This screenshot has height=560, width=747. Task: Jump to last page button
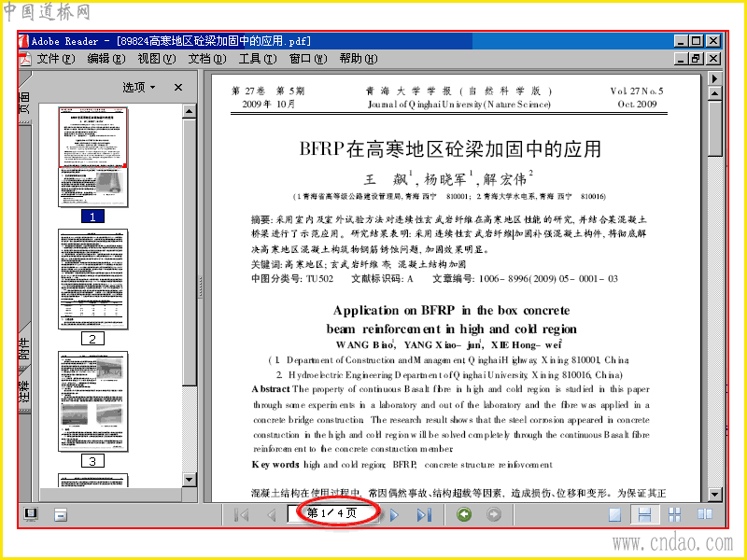click(x=424, y=515)
